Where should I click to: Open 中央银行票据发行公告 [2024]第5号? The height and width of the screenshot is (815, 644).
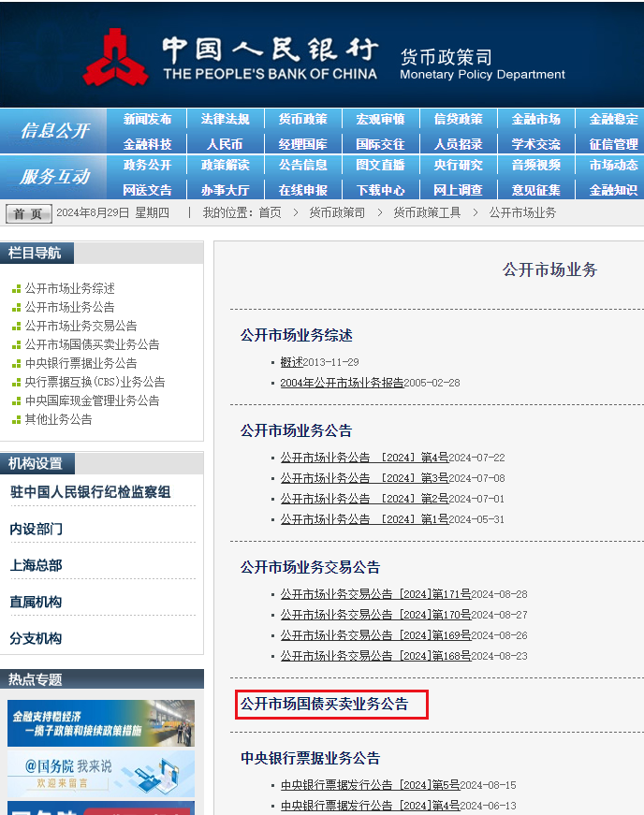[x=370, y=784]
